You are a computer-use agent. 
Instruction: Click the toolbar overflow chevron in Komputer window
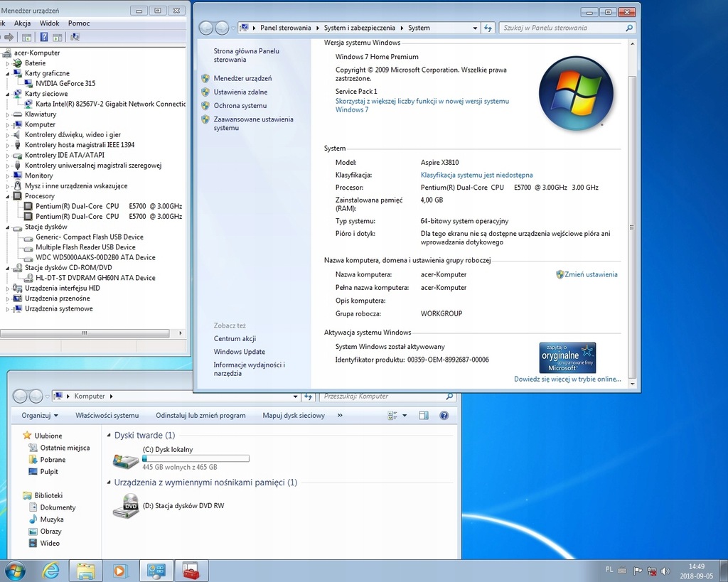340,416
